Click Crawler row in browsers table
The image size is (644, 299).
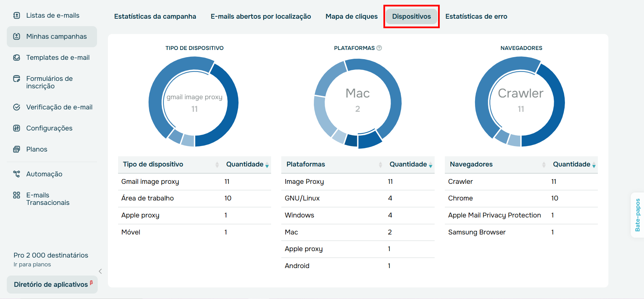coord(521,182)
